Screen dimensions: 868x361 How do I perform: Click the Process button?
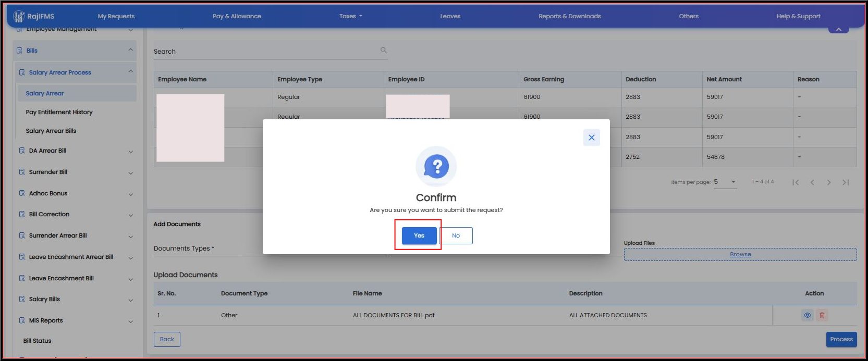point(841,339)
